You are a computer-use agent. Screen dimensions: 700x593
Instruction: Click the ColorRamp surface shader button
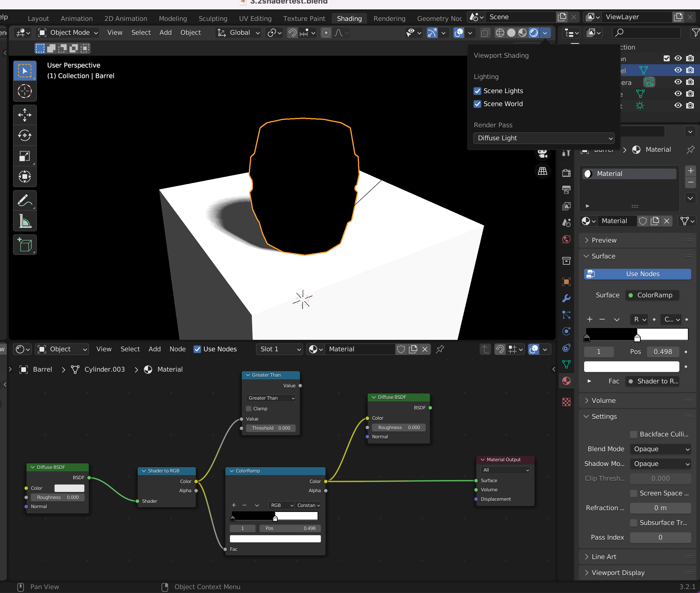(x=652, y=295)
